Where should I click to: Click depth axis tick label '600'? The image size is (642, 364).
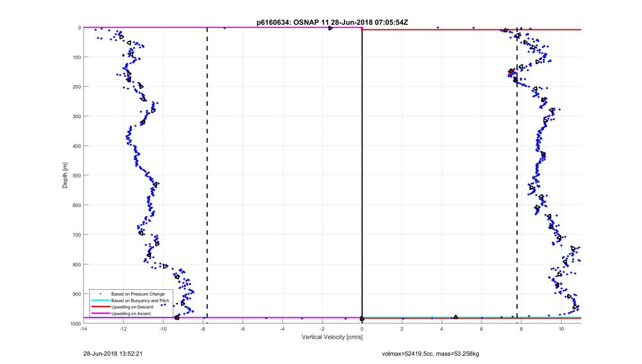[77, 205]
